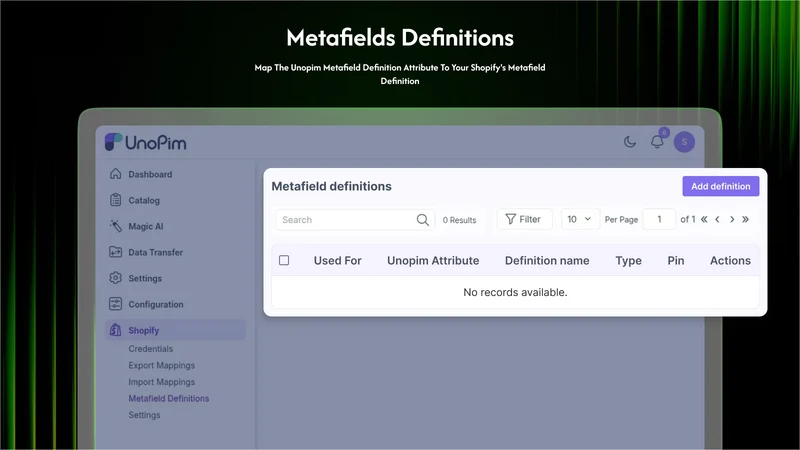Click the Catalog clipboard icon

pyautogui.click(x=116, y=200)
